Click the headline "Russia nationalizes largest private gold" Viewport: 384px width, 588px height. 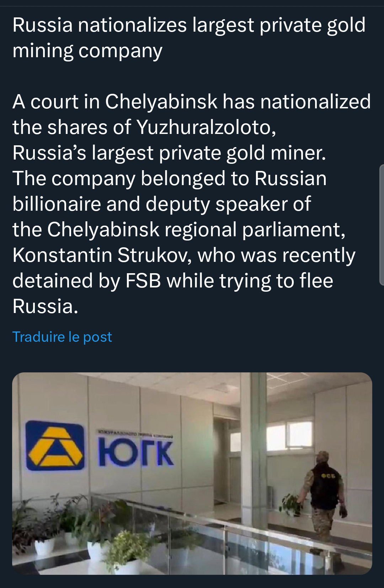point(189,26)
